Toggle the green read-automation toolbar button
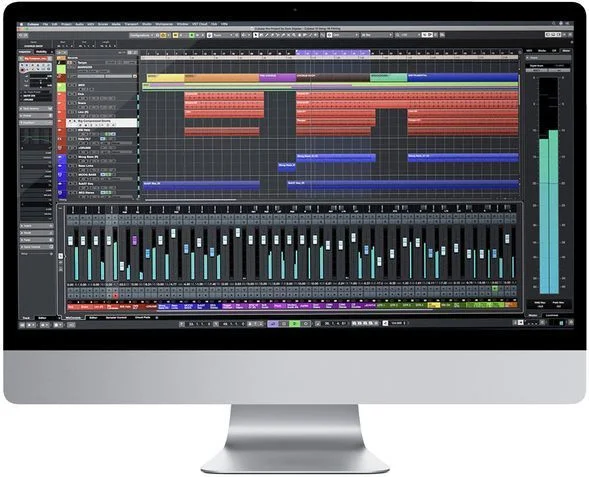The height and width of the screenshot is (477, 589). tap(191, 35)
